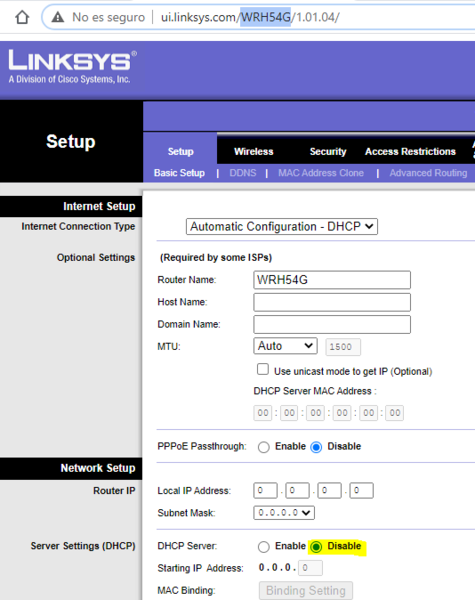Click last DHCP Server MAC Address octet

coord(395,413)
